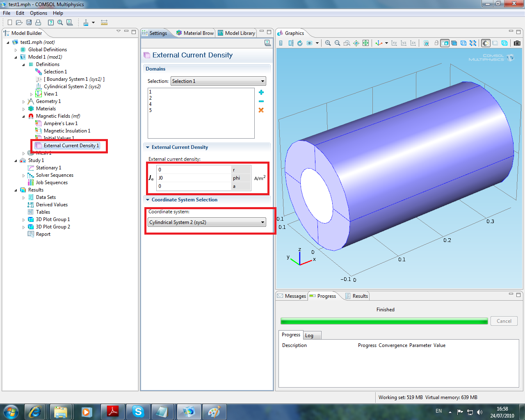
Task: Open Internet Explorer from the taskbar
Action: point(35,412)
